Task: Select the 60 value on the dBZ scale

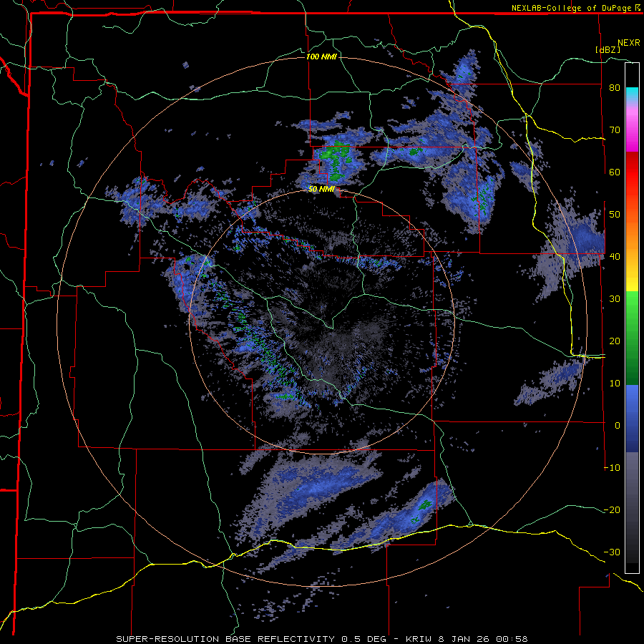Action: [615, 172]
